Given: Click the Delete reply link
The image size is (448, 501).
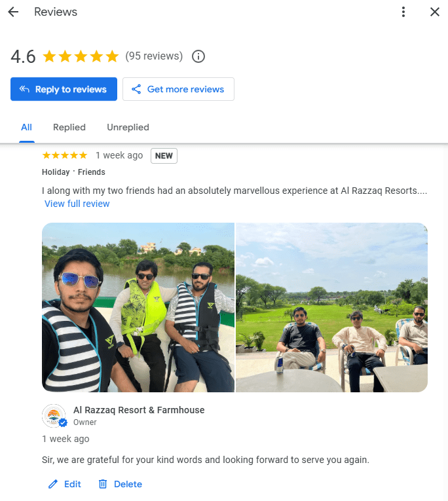Looking at the screenshot, I should point(128,484).
